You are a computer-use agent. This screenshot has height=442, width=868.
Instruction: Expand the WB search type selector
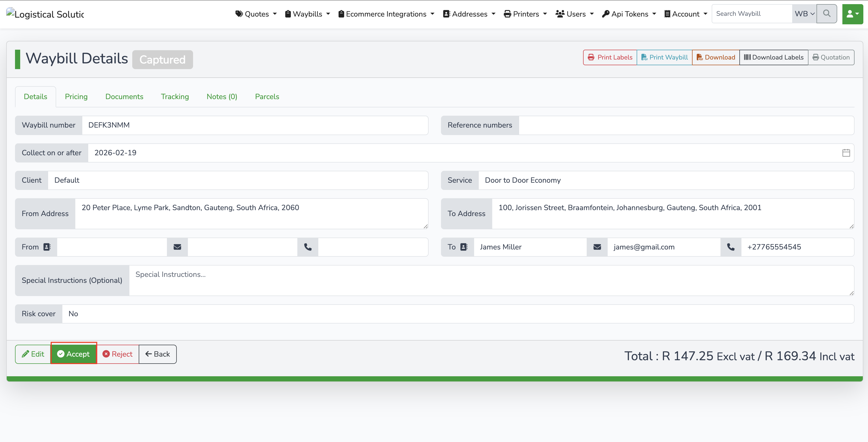(804, 14)
